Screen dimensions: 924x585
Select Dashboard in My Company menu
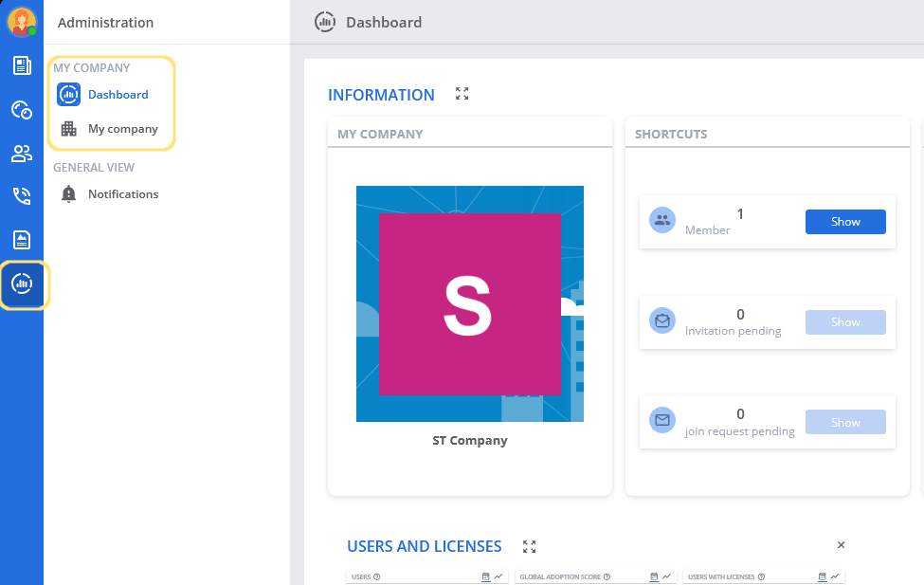tap(102, 95)
